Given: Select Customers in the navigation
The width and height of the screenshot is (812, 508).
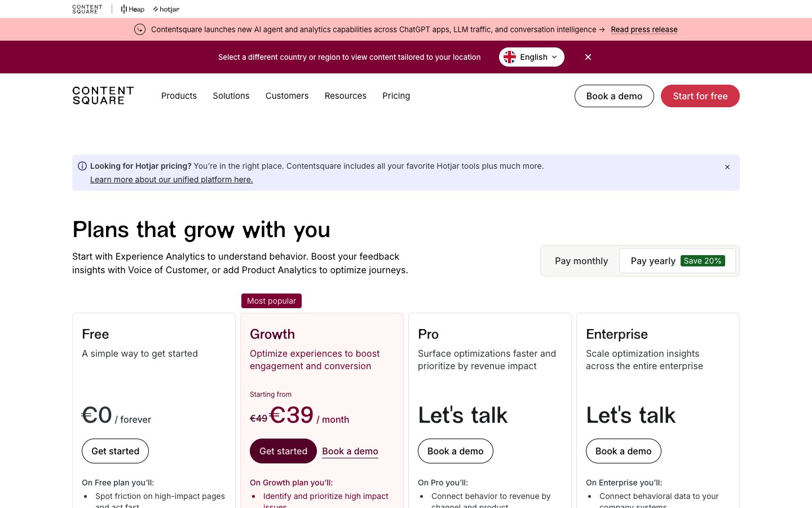Looking at the screenshot, I should tap(287, 96).
